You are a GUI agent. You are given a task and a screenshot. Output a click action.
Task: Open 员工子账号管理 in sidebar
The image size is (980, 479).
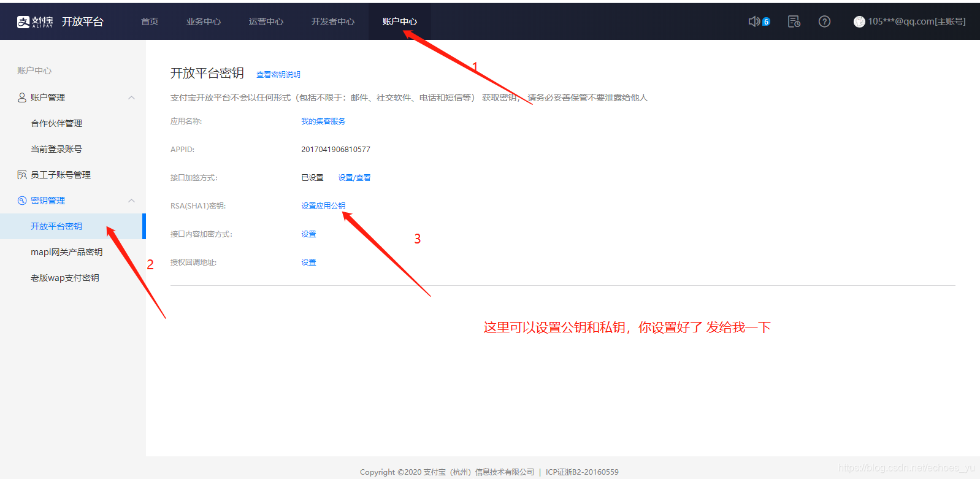(x=61, y=175)
